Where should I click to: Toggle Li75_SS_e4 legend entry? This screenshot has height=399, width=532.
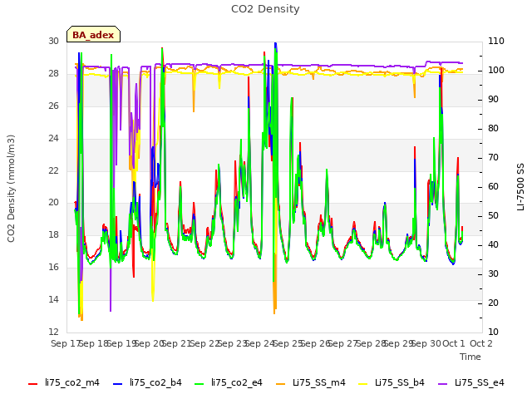pos(471,382)
